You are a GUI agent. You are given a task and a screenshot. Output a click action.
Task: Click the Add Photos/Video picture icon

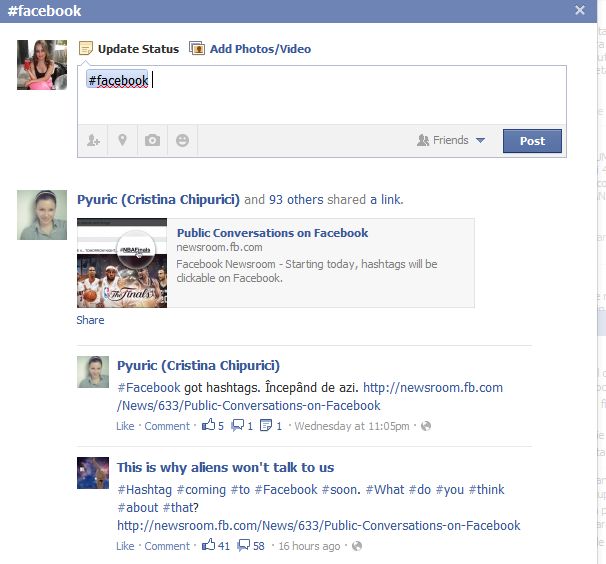197,49
